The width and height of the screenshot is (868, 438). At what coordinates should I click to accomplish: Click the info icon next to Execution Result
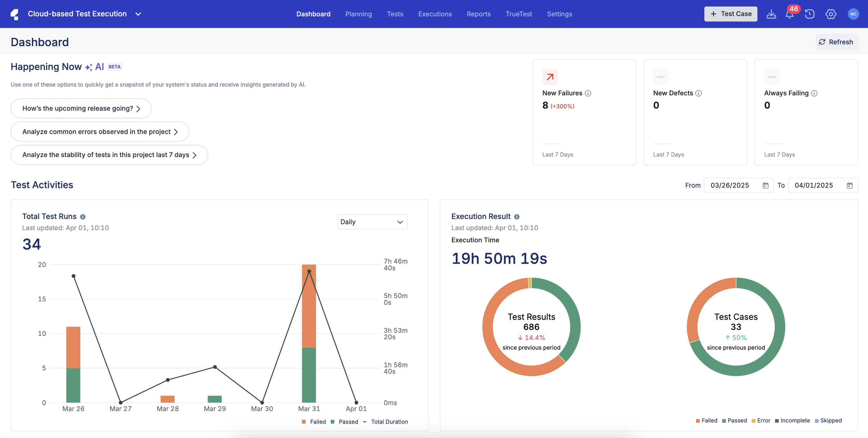(517, 216)
